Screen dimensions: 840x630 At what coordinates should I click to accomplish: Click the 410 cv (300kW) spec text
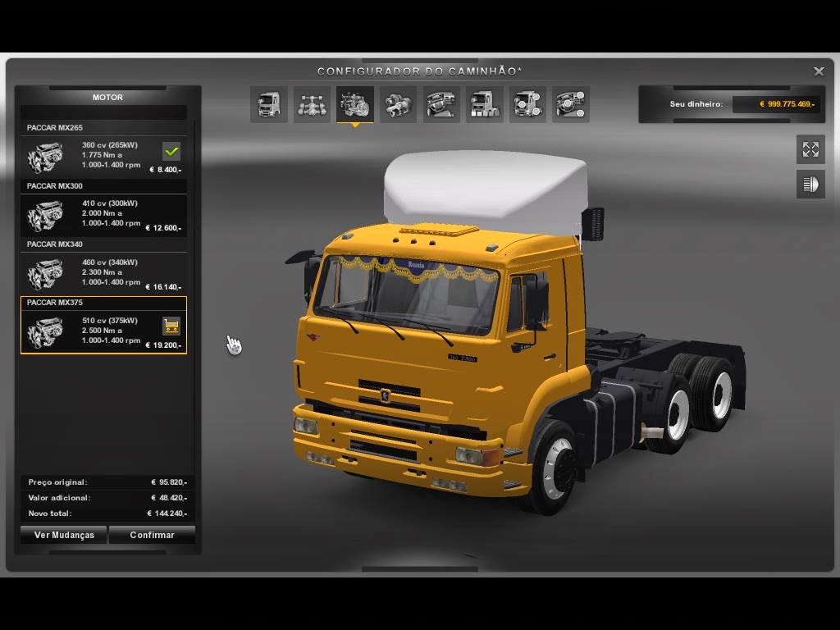coord(110,203)
